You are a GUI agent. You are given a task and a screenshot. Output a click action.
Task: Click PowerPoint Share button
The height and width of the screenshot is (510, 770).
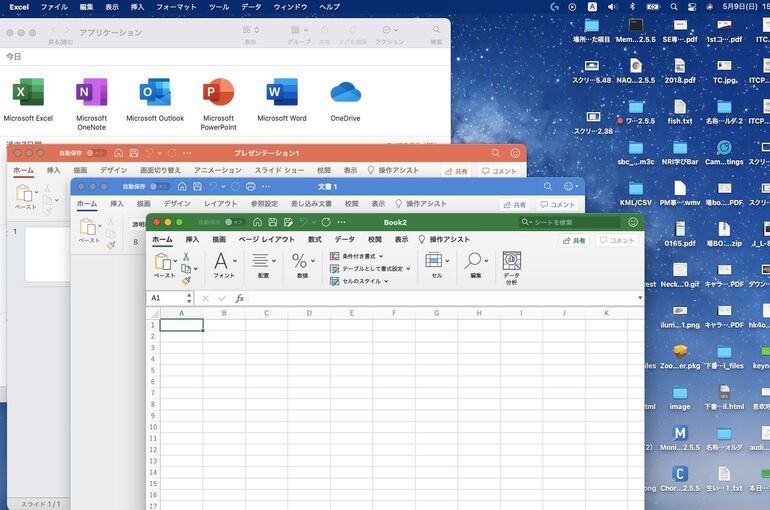click(456, 171)
